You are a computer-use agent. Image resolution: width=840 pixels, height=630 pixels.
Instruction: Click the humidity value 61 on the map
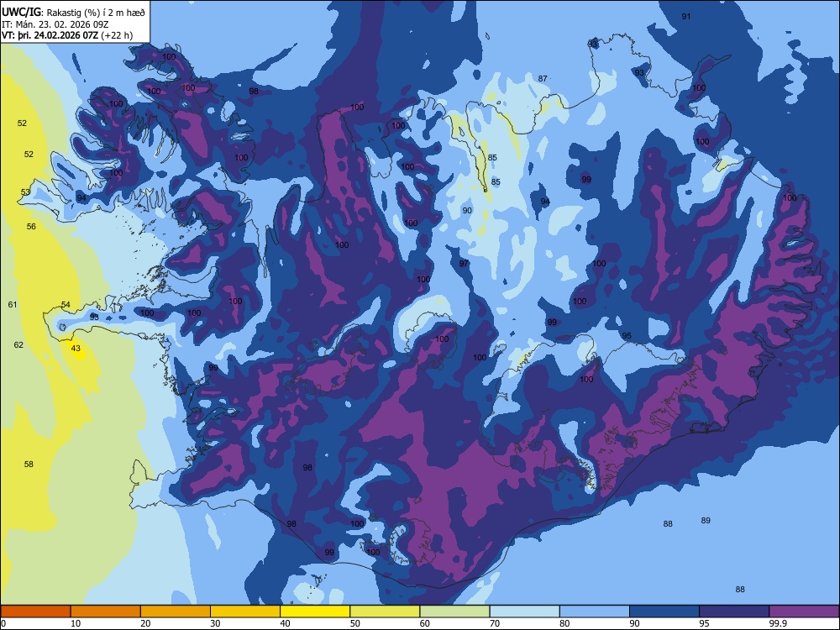tap(13, 305)
